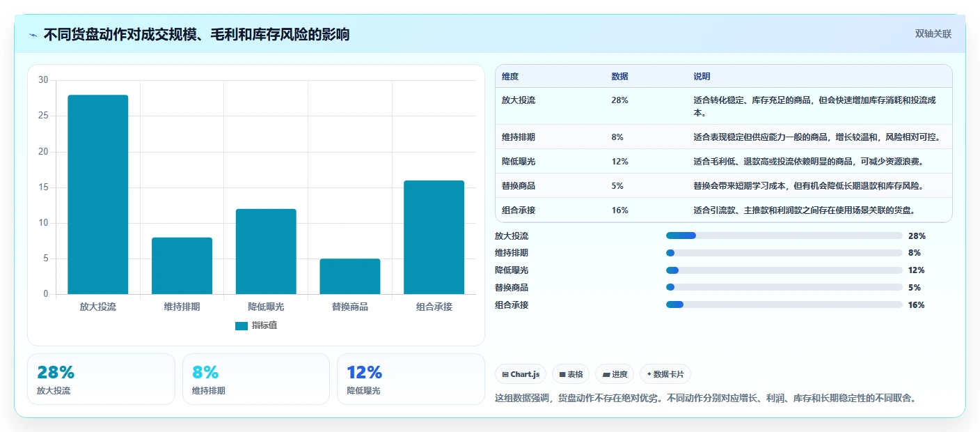Screen dimensions: 980x432
Task: Click the 放大投流 28% progress bar
Action: pyautogui.click(x=784, y=236)
